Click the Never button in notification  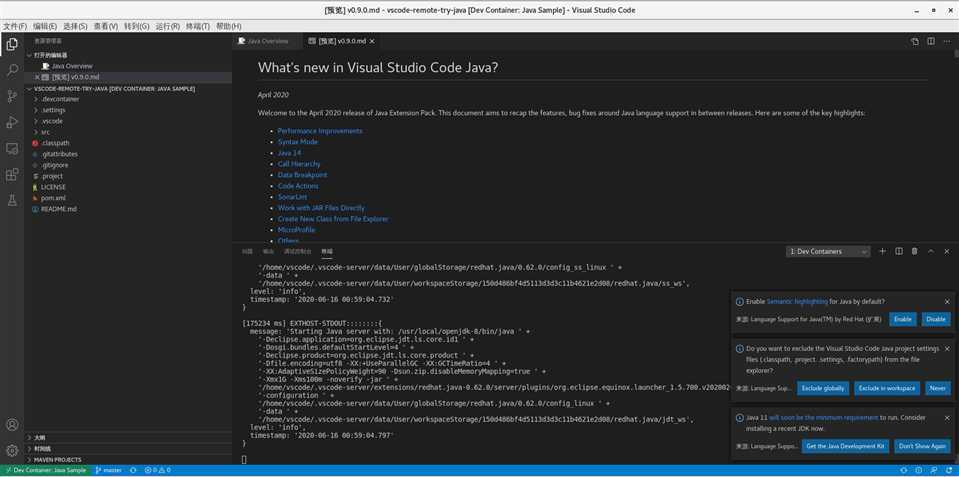938,388
